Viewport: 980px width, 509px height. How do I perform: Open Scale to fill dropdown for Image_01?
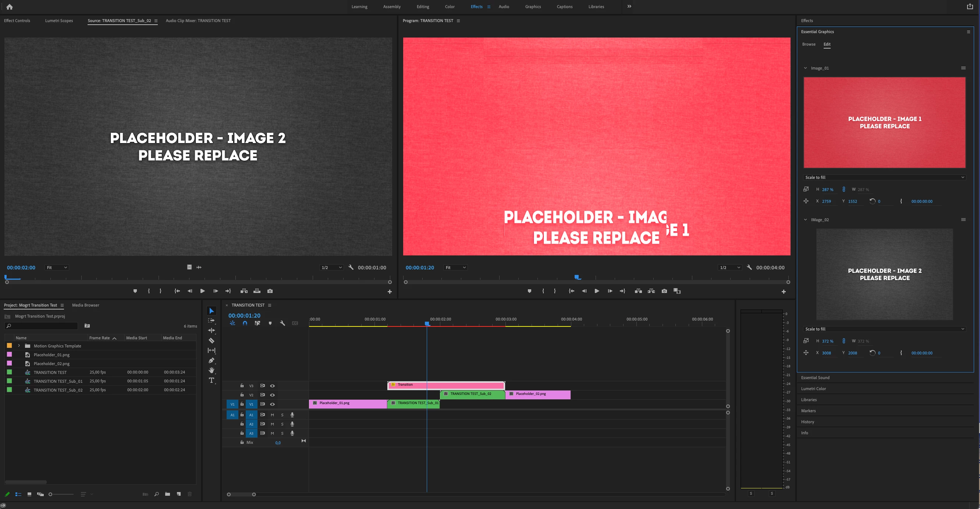[884, 177]
